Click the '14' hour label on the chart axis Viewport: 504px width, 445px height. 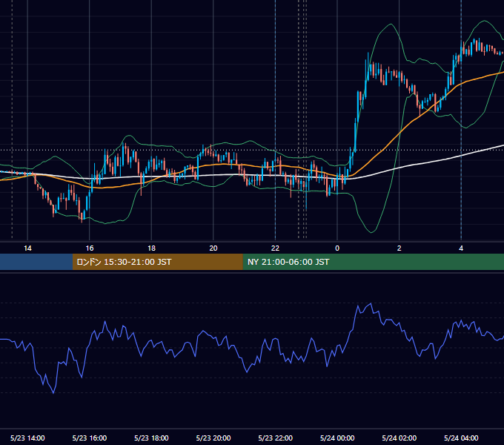[x=27, y=248]
